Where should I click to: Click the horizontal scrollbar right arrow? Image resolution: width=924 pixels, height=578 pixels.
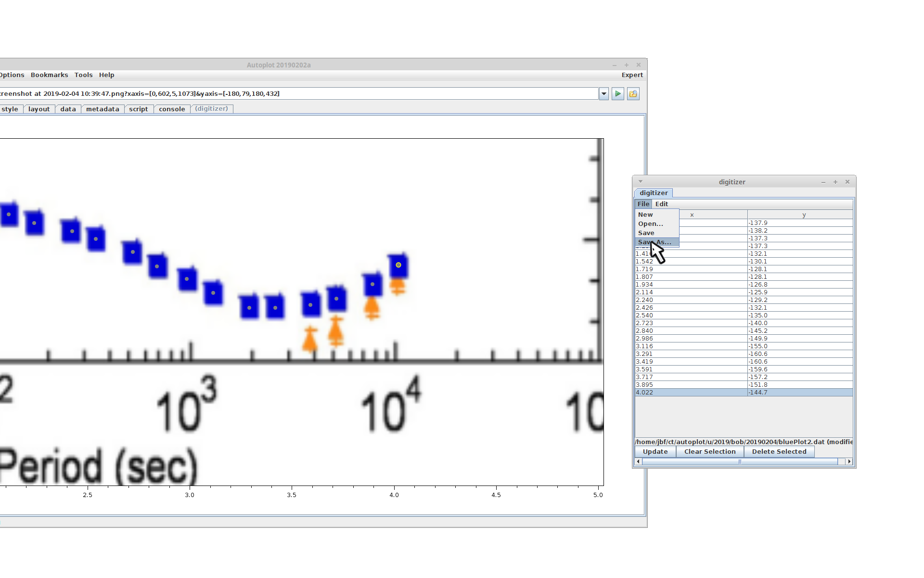pyautogui.click(x=849, y=462)
